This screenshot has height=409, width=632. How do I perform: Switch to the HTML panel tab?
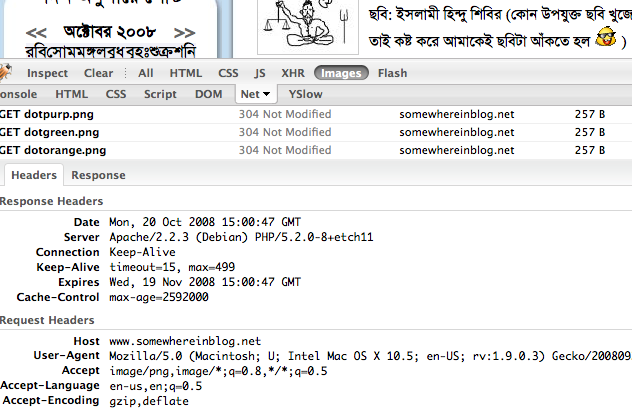[x=71, y=94]
